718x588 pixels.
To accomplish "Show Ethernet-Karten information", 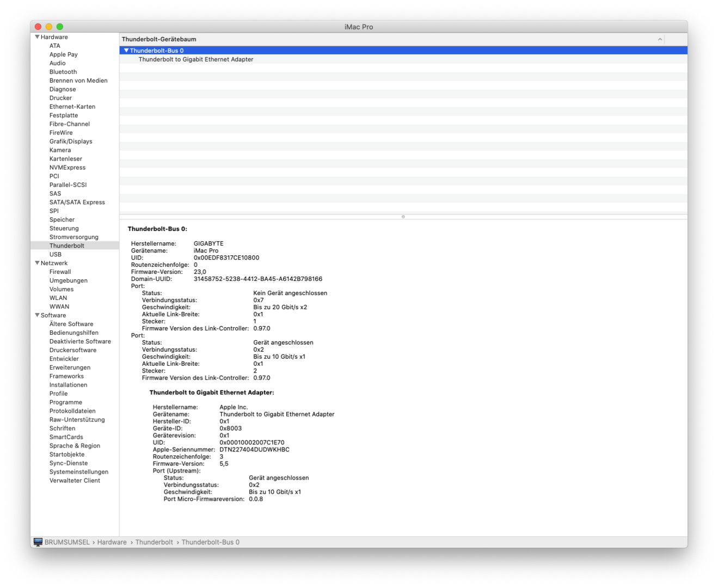I will [72, 107].
